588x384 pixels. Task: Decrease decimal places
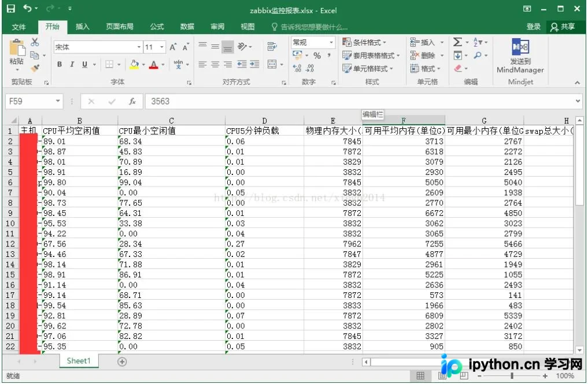point(310,68)
